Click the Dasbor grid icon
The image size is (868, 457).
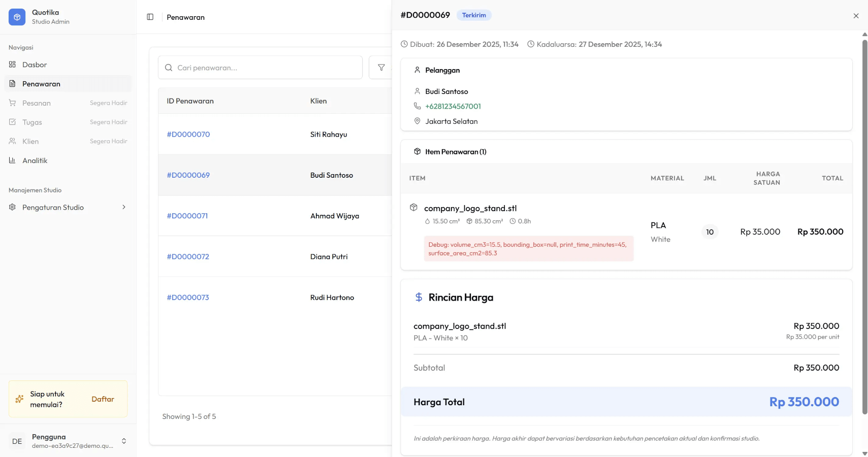click(13, 64)
